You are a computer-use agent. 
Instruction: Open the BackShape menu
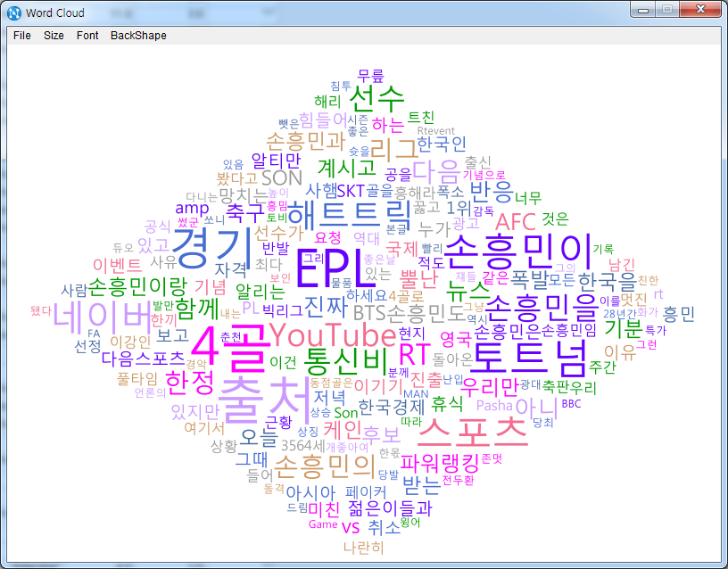click(138, 36)
